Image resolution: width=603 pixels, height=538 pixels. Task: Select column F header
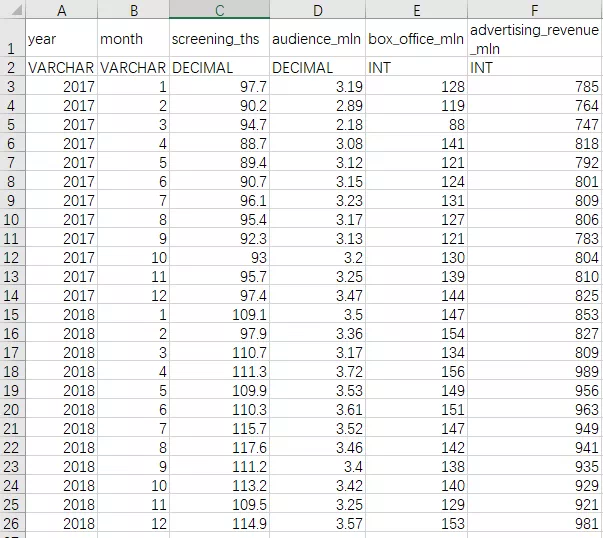click(535, 9)
